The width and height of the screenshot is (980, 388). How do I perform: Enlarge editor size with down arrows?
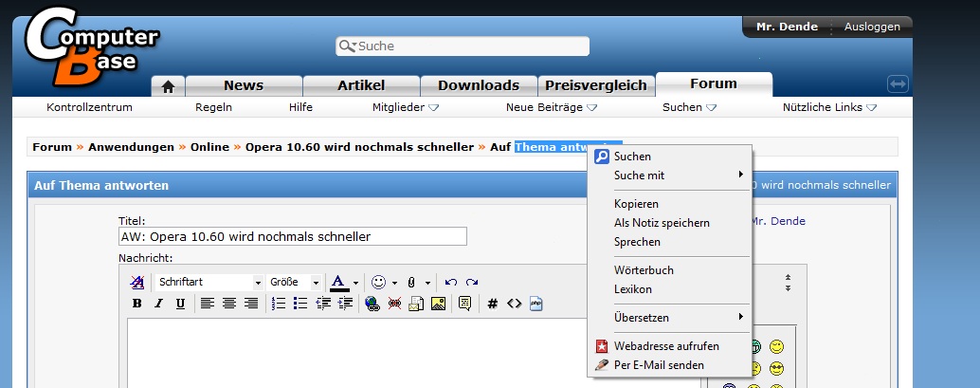[789, 287]
